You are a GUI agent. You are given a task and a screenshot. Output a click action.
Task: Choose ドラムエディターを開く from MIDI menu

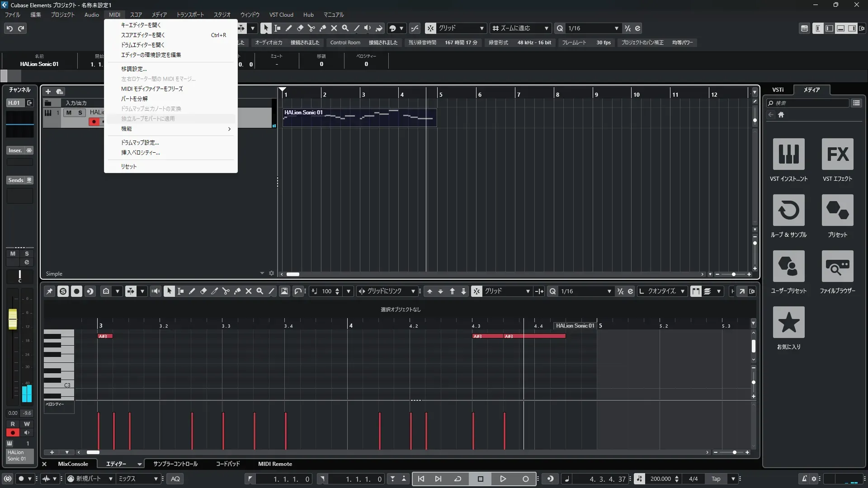coord(142,45)
